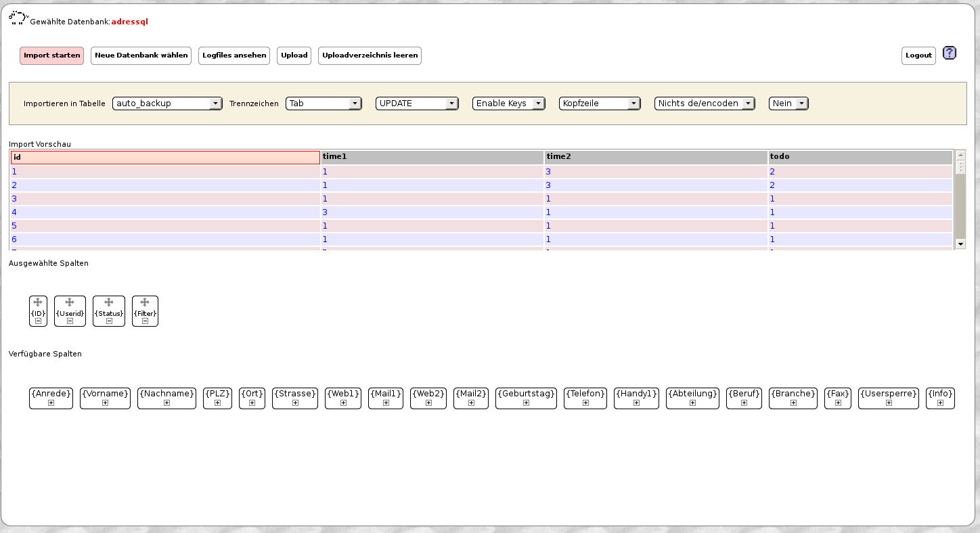The image size is (980, 533).
Task: Add {Telefon} column via its plus icon
Action: (585, 403)
